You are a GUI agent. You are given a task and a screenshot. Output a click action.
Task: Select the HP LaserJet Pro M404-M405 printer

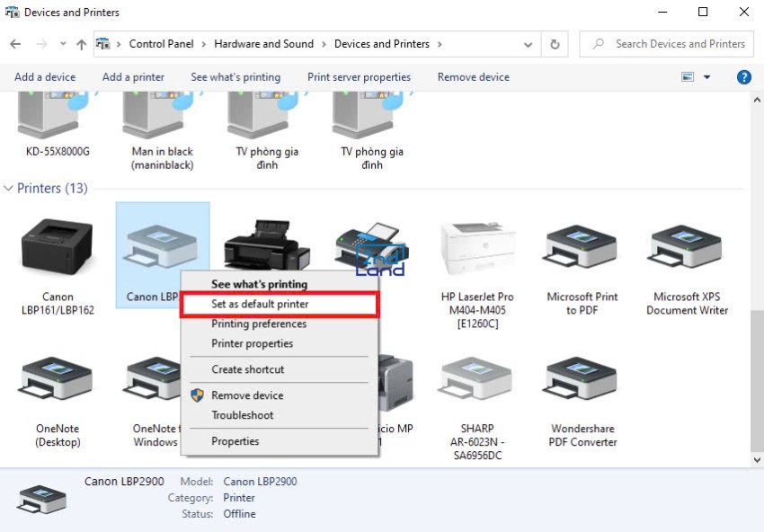coord(477,248)
